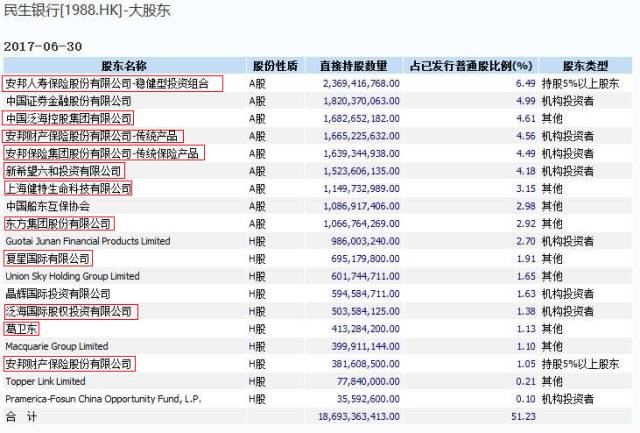Click share count 986,003,240.00
This screenshot has height=433, width=640.
[x=365, y=241]
